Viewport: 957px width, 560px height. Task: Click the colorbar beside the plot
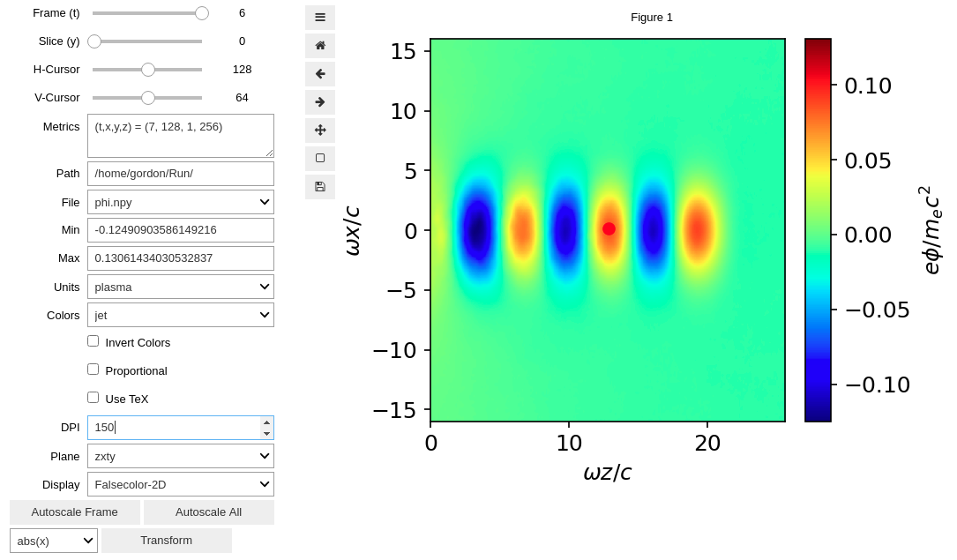[x=818, y=230]
